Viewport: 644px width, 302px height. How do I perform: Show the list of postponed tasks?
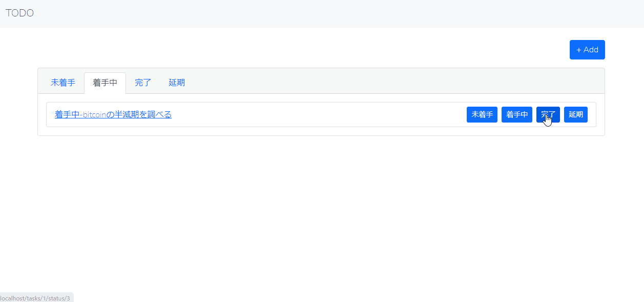[177, 83]
